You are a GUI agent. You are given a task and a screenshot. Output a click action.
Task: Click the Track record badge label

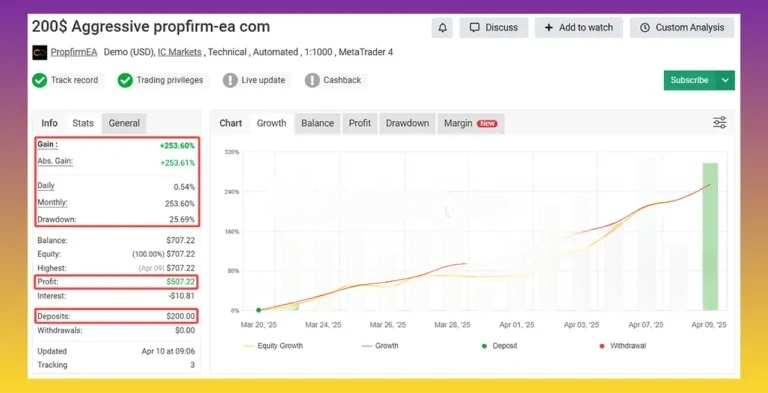click(x=74, y=80)
